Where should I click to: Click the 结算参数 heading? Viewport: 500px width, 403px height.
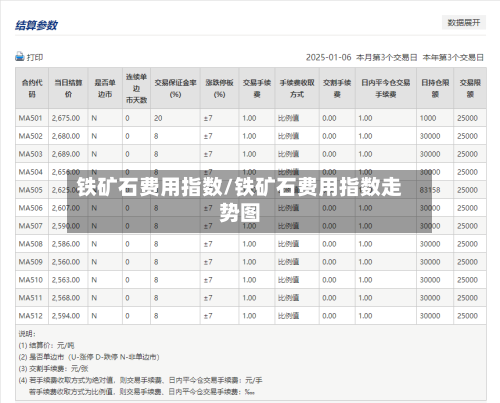click(x=36, y=25)
